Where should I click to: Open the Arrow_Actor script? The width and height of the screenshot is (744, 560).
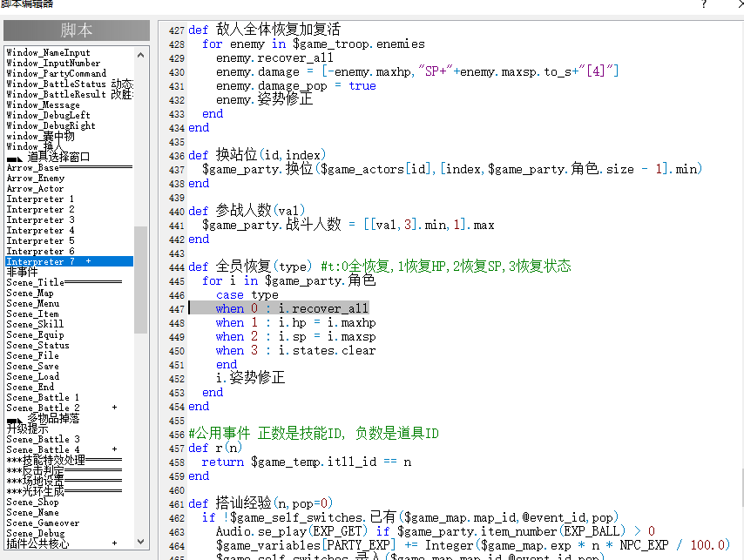(x=35, y=189)
